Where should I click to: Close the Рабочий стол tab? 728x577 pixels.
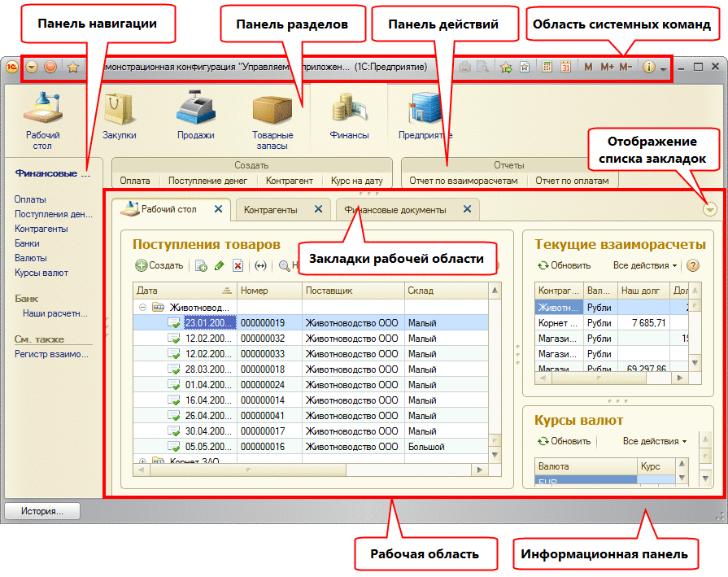[x=218, y=209]
